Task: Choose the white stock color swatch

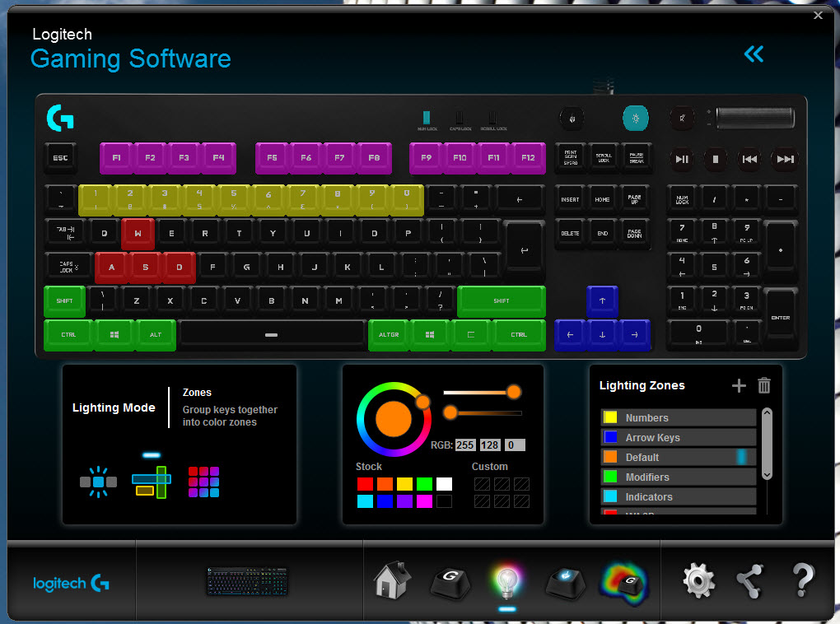Action: coord(444,484)
